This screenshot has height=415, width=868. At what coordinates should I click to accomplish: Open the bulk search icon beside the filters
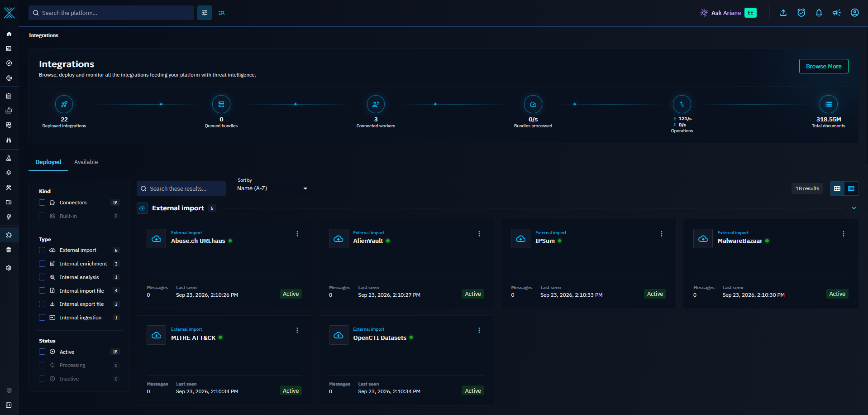[221, 13]
